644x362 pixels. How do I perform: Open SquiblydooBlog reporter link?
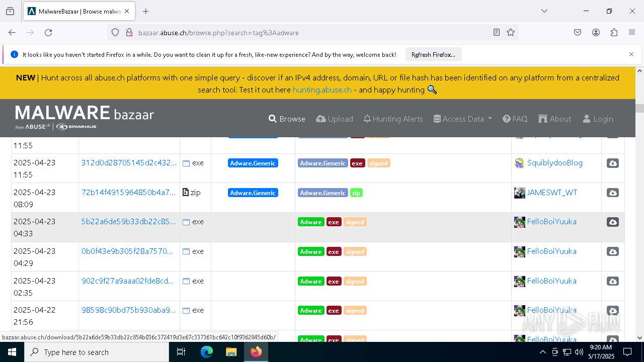click(554, 163)
